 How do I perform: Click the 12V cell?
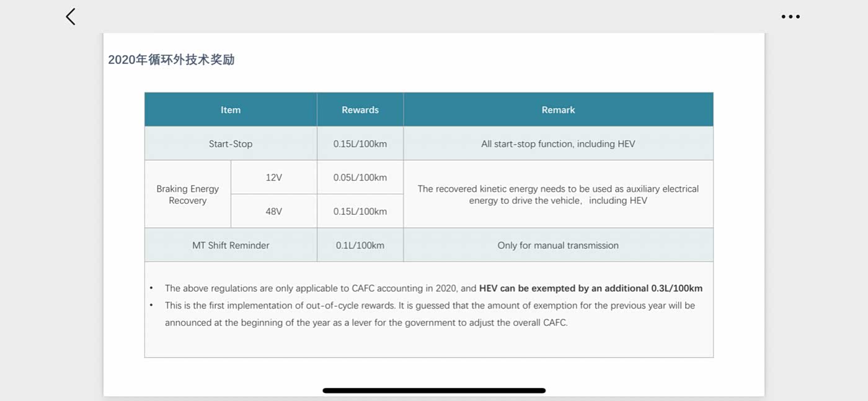(273, 178)
